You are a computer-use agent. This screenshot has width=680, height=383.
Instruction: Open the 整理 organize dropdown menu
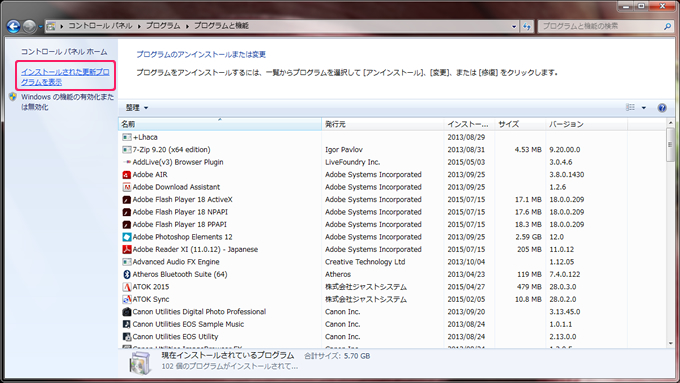pos(137,108)
